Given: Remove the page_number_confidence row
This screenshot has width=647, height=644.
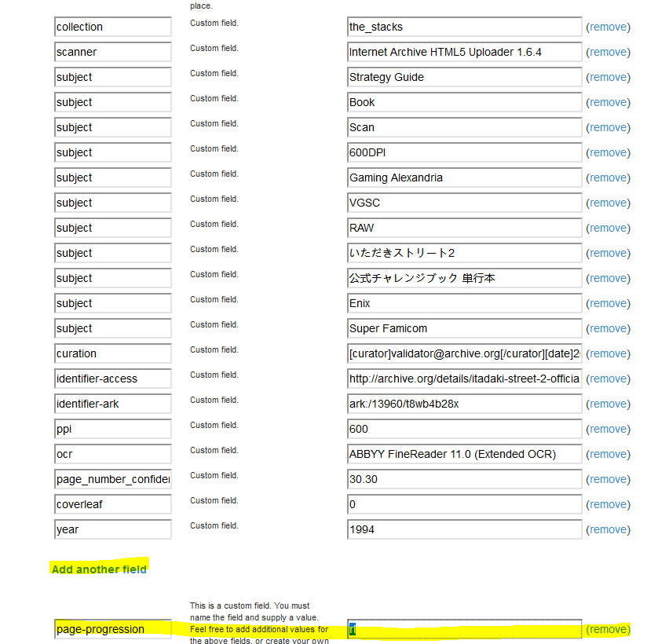Looking at the screenshot, I should click(609, 480).
